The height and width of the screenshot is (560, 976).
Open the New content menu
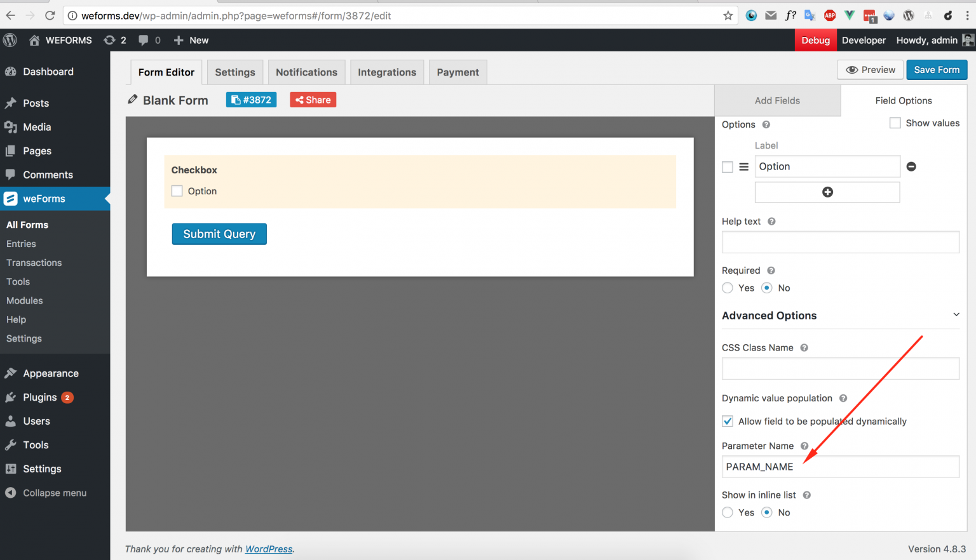click(191, 40)
